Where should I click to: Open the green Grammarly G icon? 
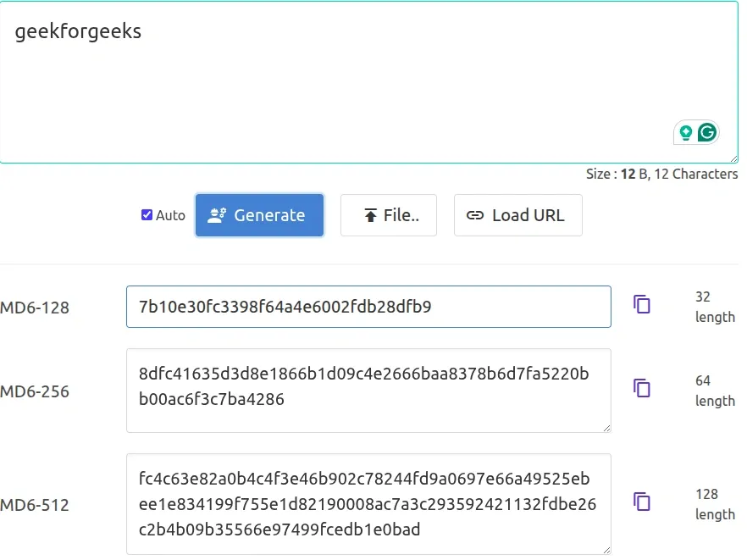[x=707, y=132]
